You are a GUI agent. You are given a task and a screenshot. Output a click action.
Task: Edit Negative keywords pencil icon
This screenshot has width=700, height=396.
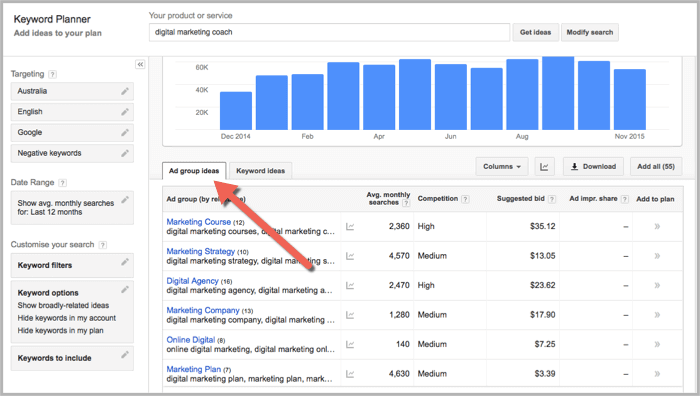125,153
